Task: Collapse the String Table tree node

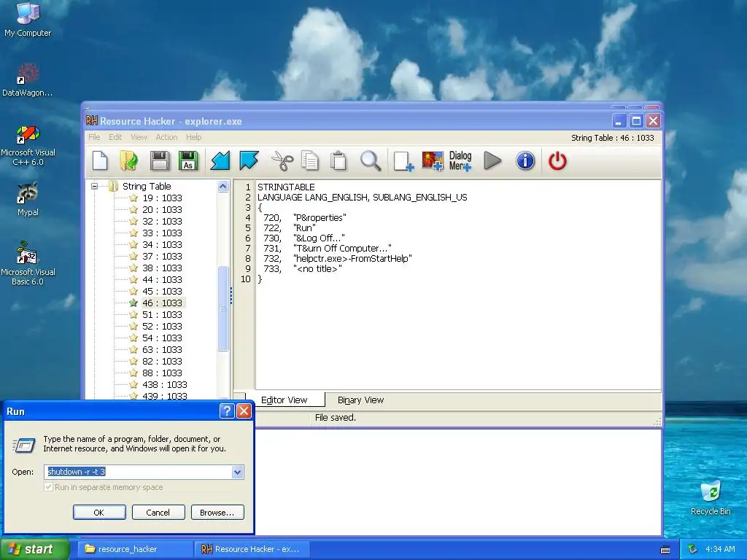Action: 94,186
